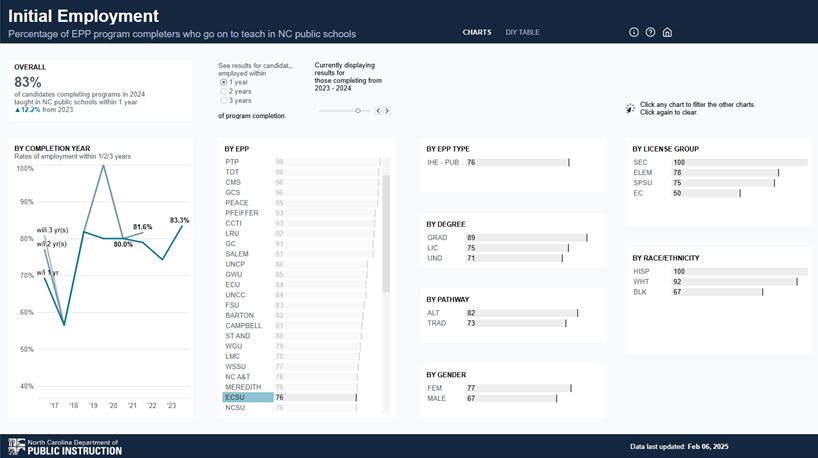Click the filter hint cursor icon

pos(630,108)
